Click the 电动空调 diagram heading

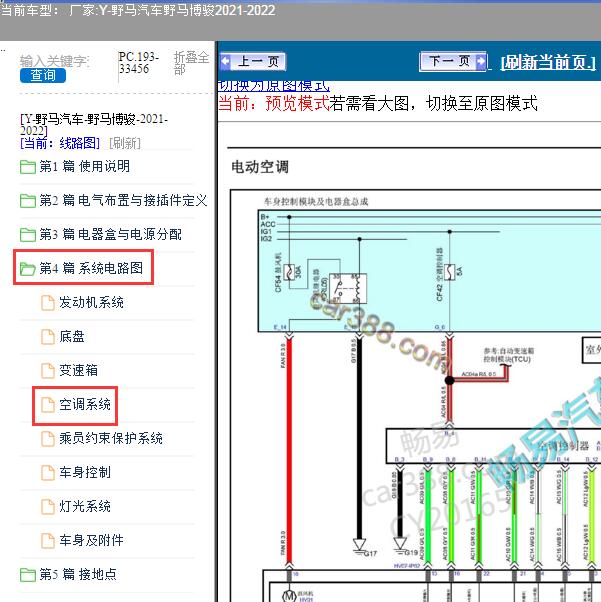click(260, 167)
